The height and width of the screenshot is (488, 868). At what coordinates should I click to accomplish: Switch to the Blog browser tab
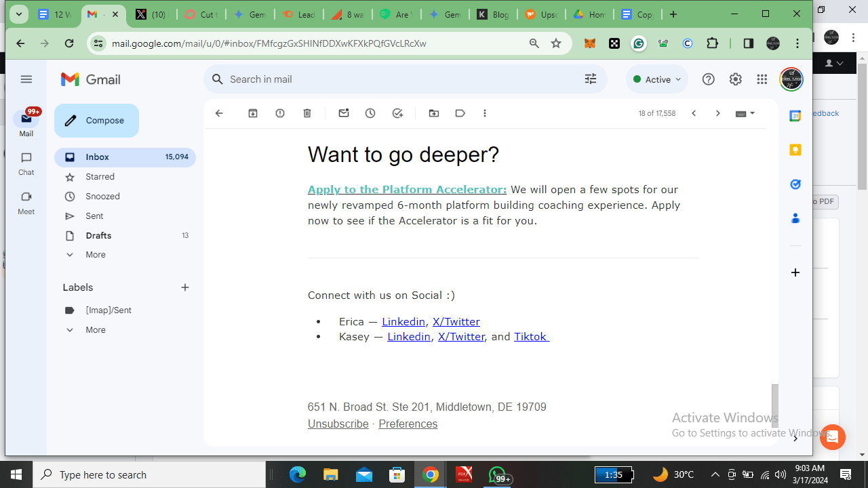494,14
